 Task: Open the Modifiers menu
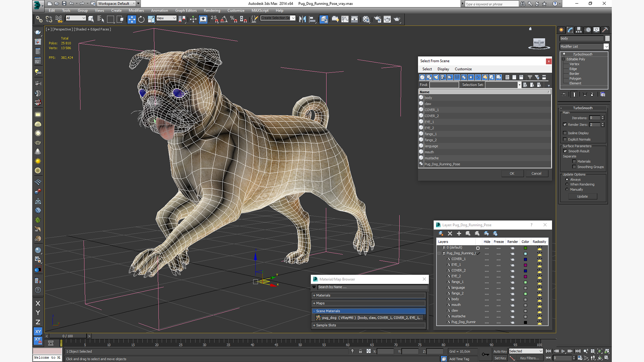pyautogui.click(x=136, y=10)
